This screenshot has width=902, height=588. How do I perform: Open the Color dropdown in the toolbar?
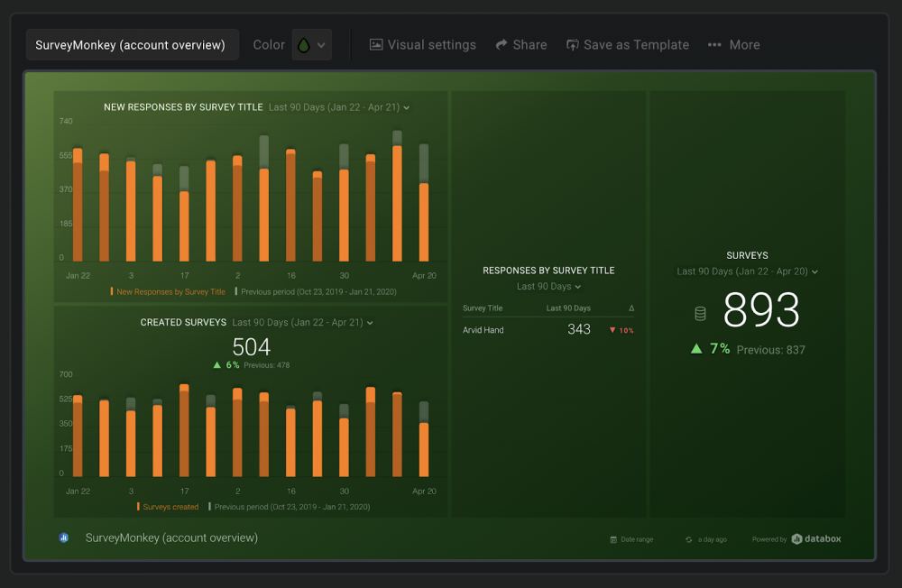[310, 43]
